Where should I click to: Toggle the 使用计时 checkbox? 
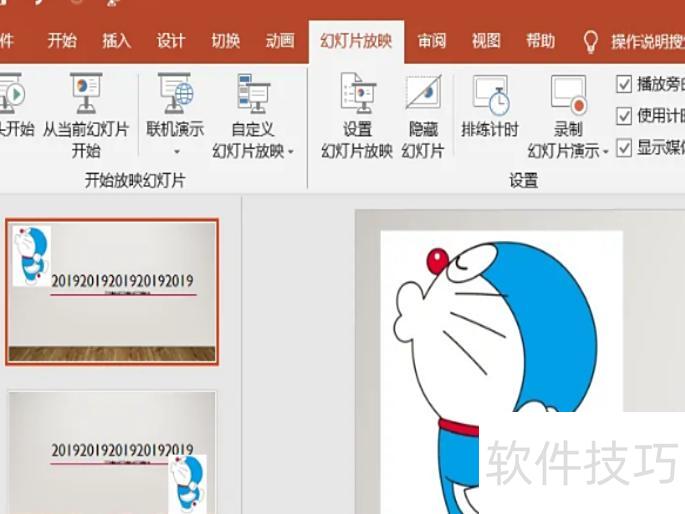pos(624,116)
